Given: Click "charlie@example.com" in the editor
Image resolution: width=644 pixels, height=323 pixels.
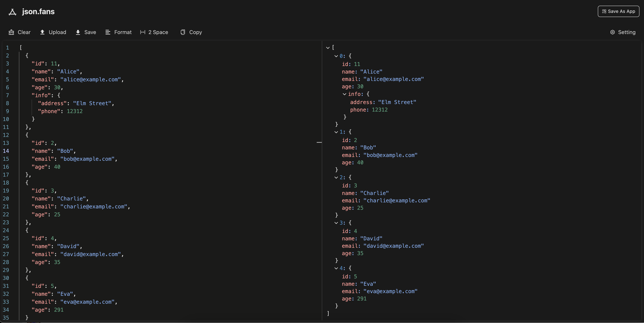Looking at the screenshot, I should click(x=94, y=207).
